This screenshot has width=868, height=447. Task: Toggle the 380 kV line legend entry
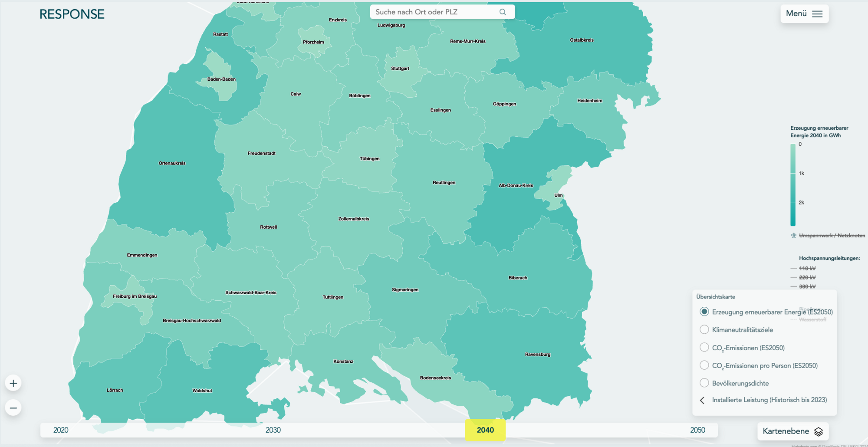pos(807,286)
